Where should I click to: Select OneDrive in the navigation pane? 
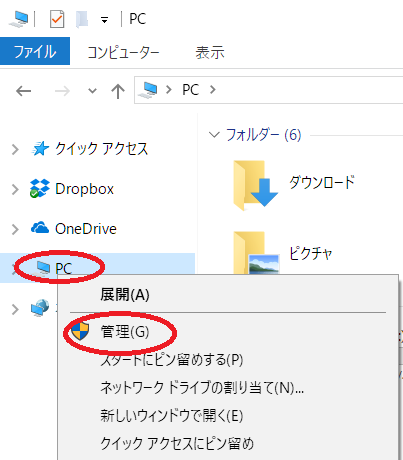(86, 229)
